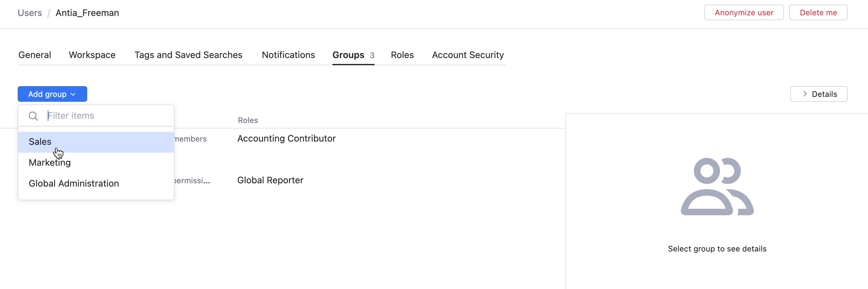The image size is (868, 289).
Task: Open the Add group dropdown
Action: [x=52, y=94]
